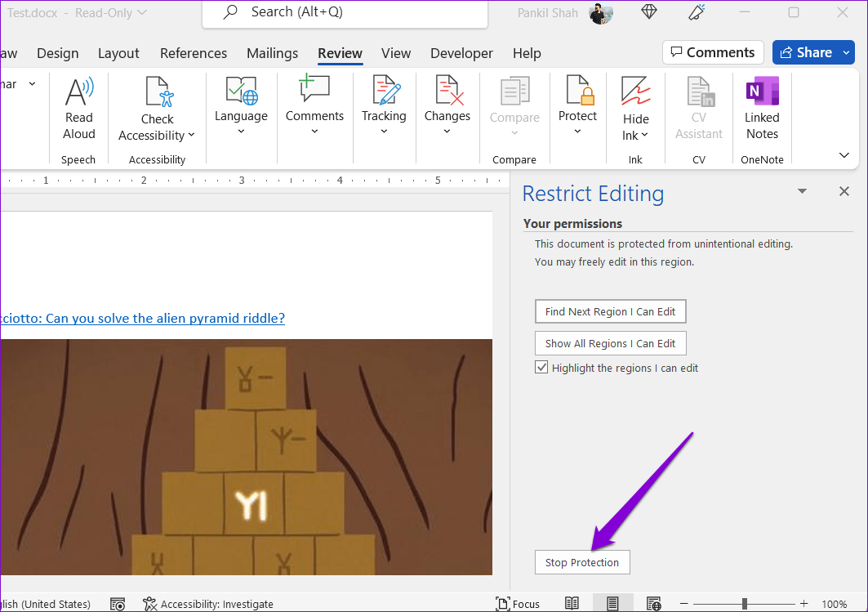
Task: Switch to Print Layout view
Action: 612,604
